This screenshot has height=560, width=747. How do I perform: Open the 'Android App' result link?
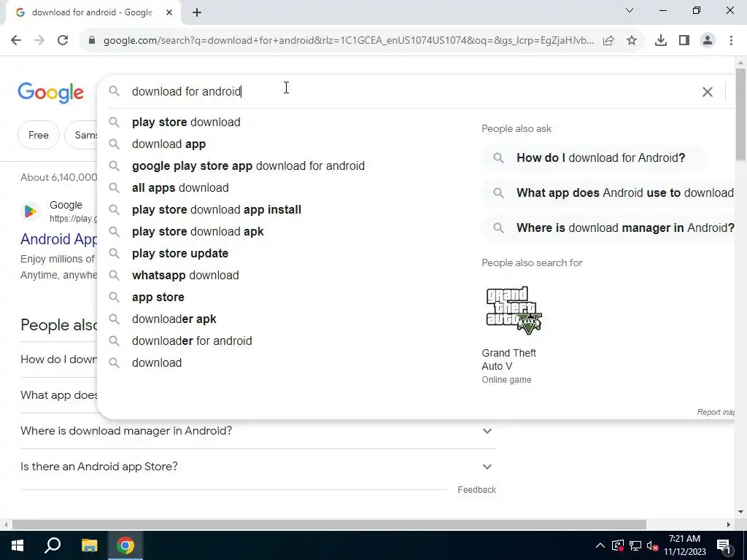point(58,239)
